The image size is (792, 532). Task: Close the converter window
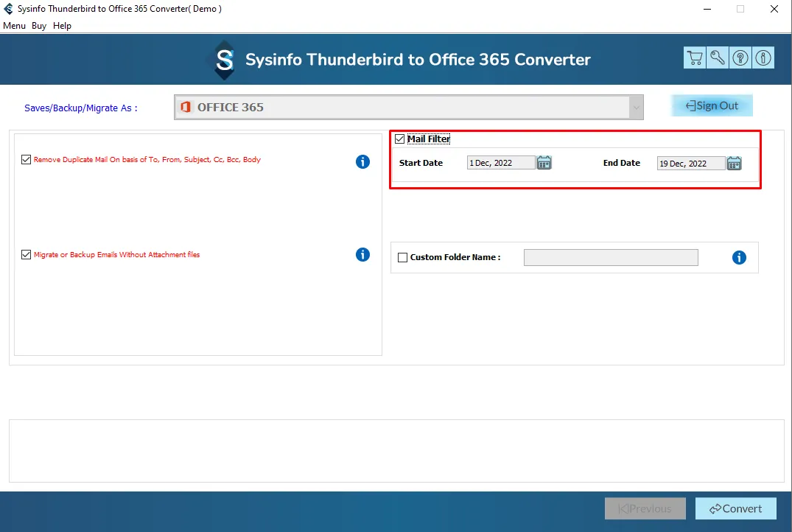[774, 9]
